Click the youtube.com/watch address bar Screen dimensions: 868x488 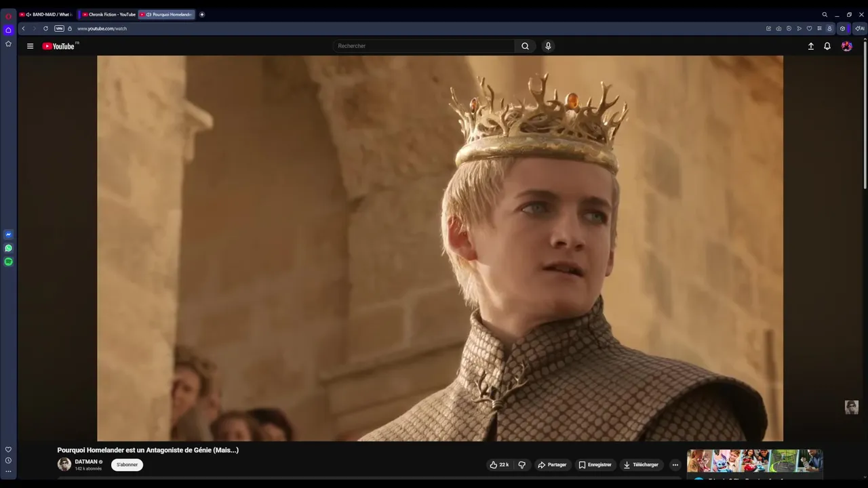pyautogui.click(x=102, y=28)
